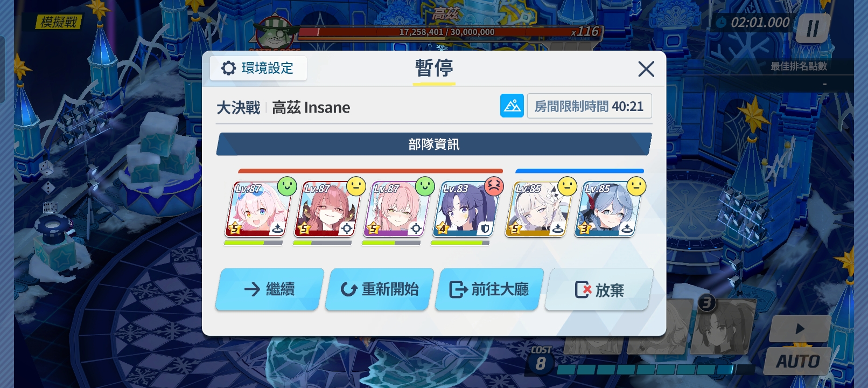Click the boss HP bar
Image resolution: width=868 pixels, height=388 pixels.
pyautogui.click(x=447, y=32)
